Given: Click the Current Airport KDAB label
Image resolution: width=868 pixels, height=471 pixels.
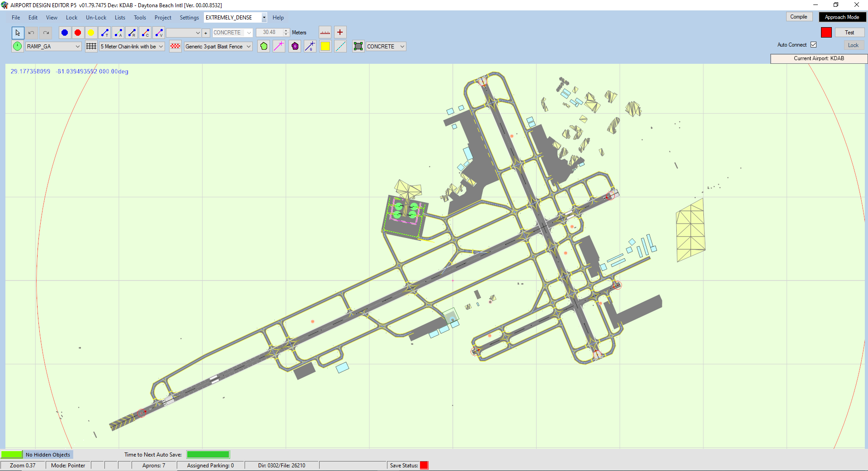Looking at the screenshot, I should (x=819, y=58).
